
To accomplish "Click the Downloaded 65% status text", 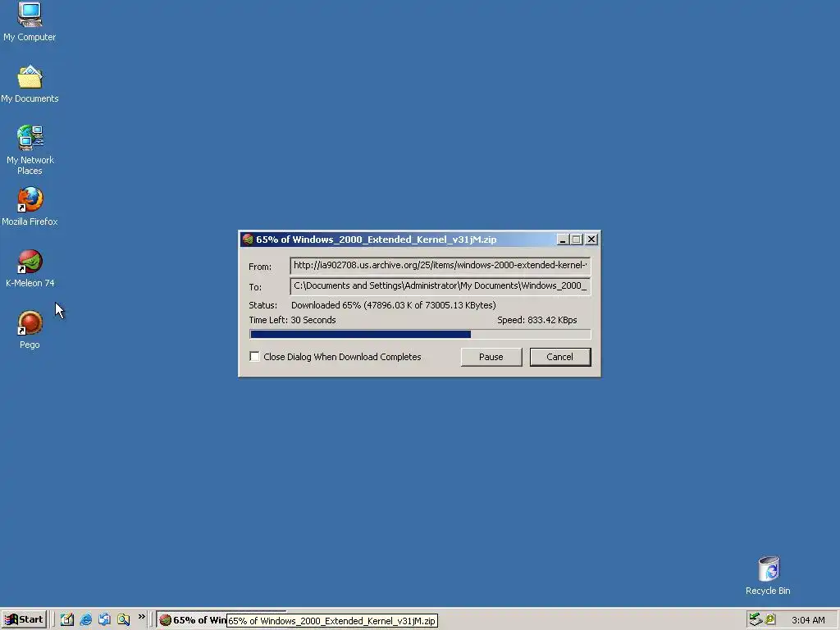I will [x=393, y=305].
